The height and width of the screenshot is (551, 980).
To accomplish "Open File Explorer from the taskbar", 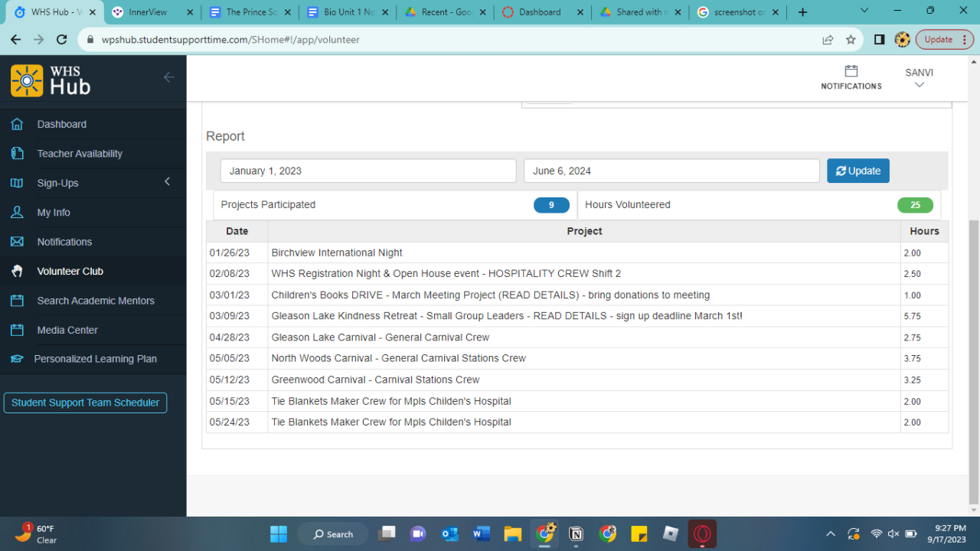I will [512, 533].
